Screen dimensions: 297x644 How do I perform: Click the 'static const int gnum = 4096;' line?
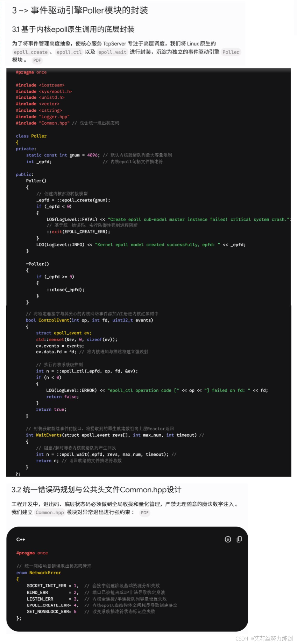point(63,155)
